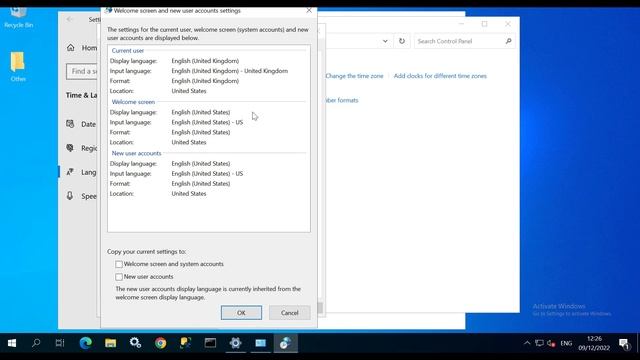Click muted volume icon in tray
Image resolution: width=640 pixels, height=360 pixels.
tap(551, 343)
